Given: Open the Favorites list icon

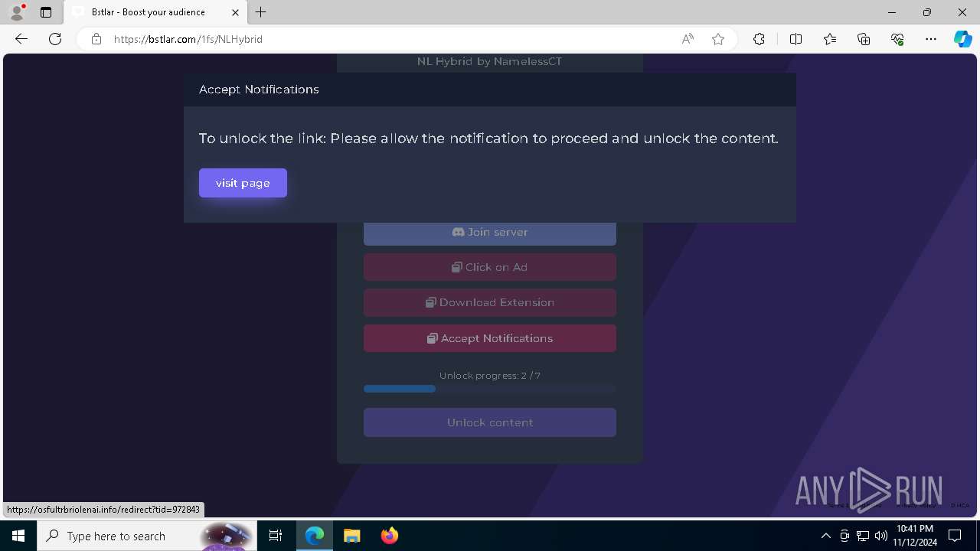Looking at the screenshot, I should [x=830, y=39].
